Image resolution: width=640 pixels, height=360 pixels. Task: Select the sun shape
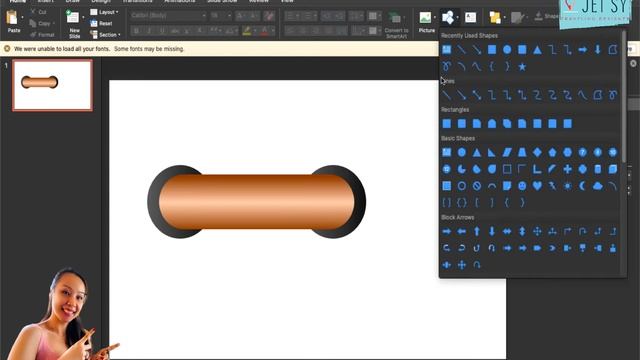tap(567, 186)
